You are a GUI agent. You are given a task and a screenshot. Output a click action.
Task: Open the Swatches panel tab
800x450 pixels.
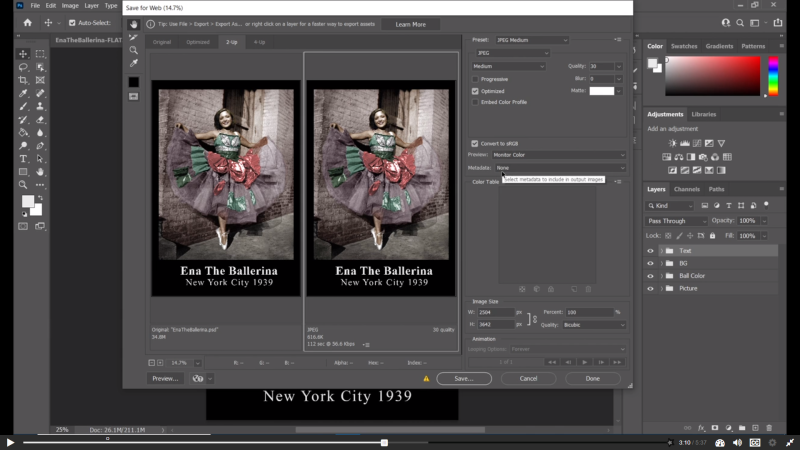[684, 46]
